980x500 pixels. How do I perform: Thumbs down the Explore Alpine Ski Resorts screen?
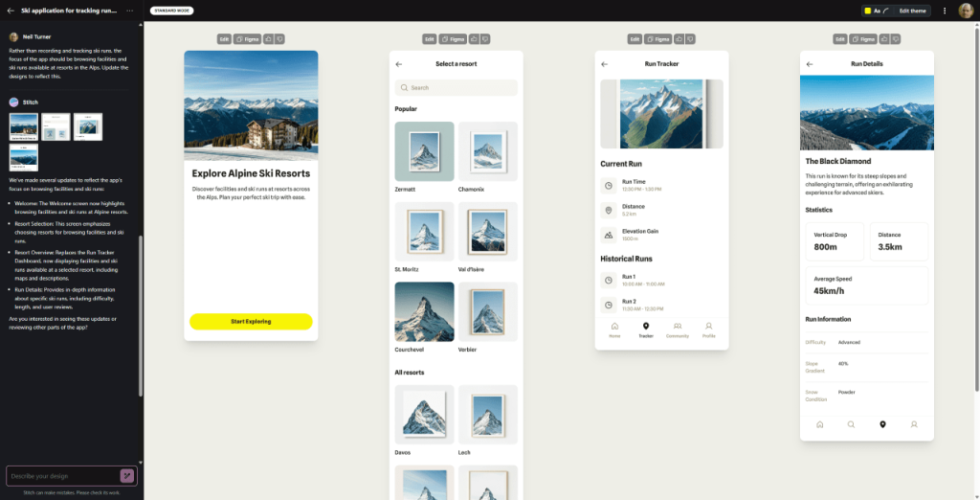280,39
